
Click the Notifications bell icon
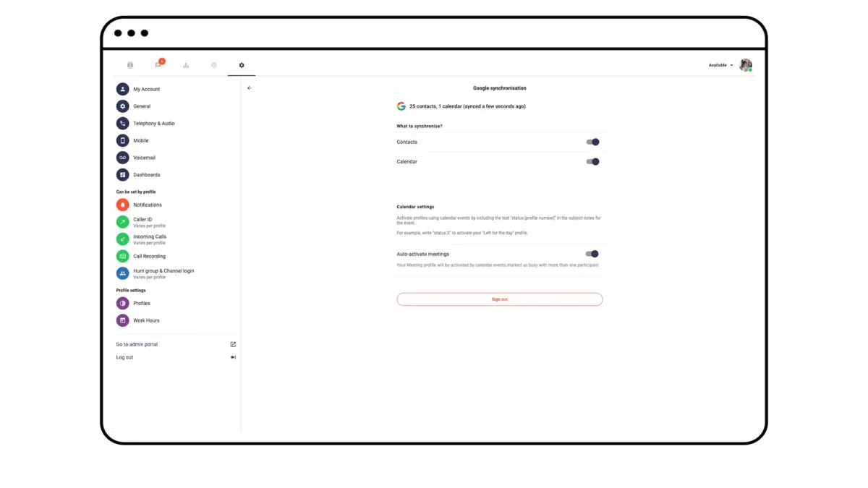123,205
